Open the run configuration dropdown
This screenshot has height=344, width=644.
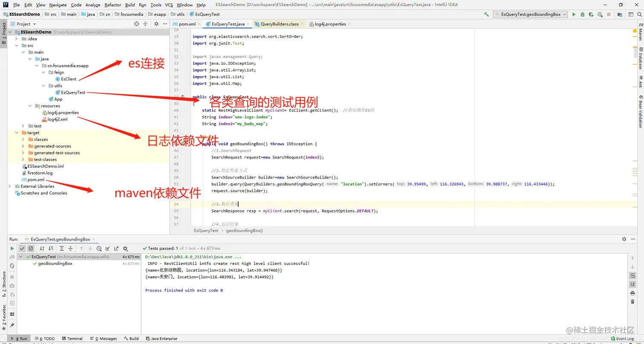[530, 14]
